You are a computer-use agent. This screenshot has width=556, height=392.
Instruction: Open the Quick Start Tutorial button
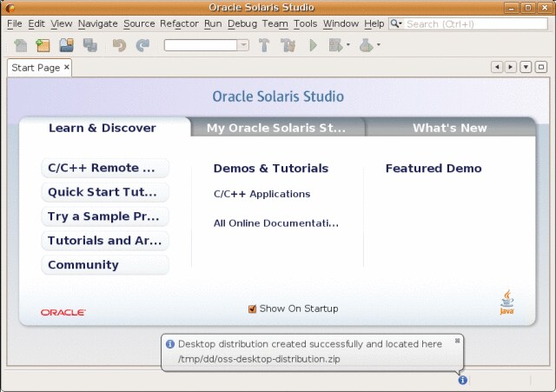click(104, 192)
